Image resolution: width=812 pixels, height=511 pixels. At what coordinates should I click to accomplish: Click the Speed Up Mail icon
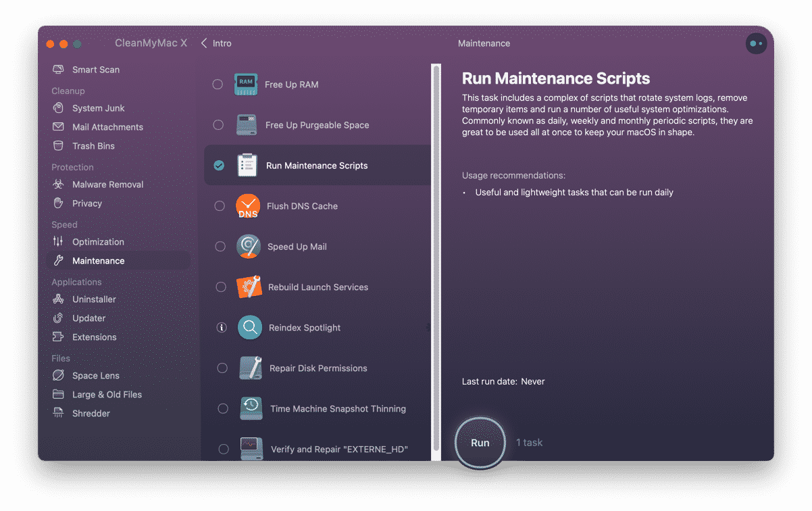tap(249, 247)
